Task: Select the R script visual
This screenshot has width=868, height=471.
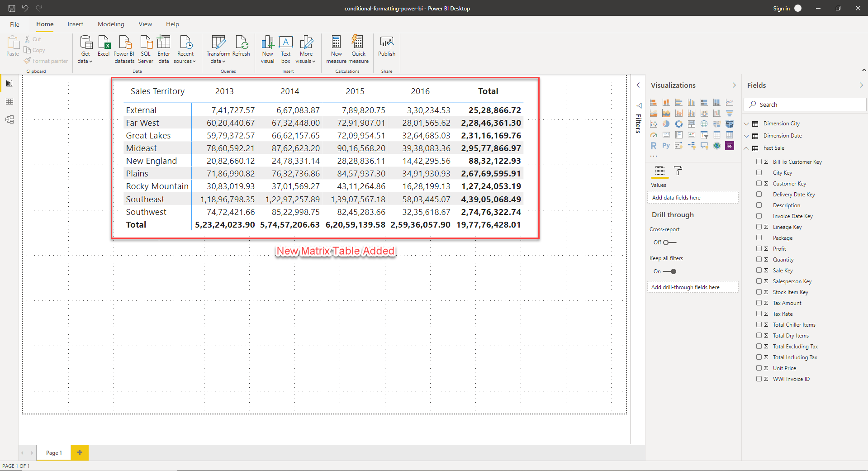Action: 653,145
